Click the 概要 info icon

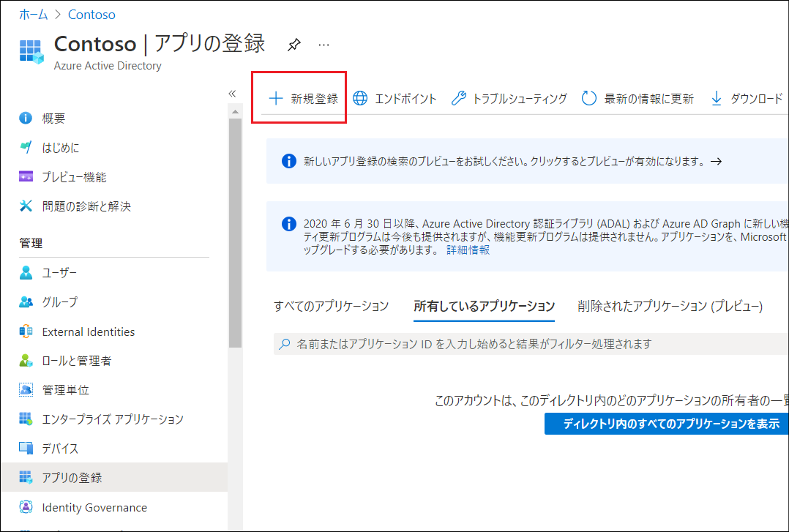(x=26, y=118)
